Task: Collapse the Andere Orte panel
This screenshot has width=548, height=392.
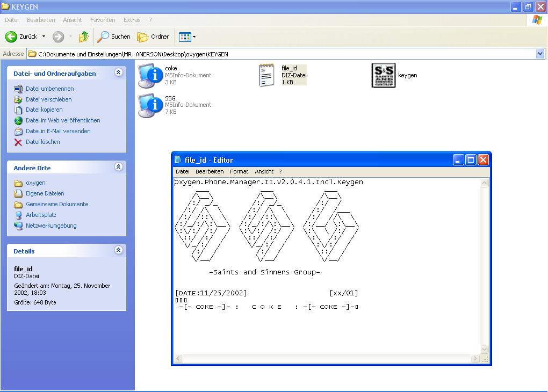Action: tap(118, 168)
